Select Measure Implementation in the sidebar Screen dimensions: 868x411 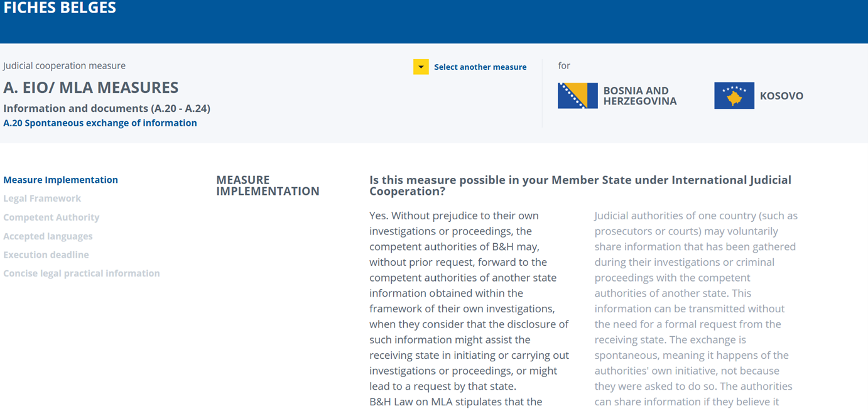60,180
